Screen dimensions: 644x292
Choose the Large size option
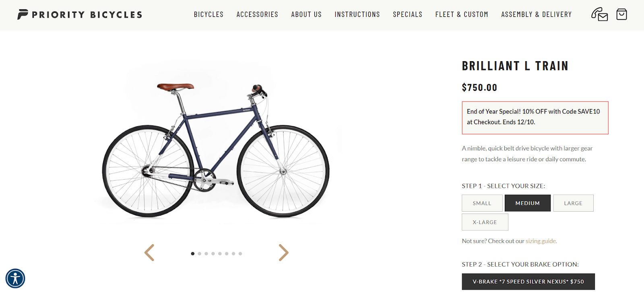[x=573, y=203]
